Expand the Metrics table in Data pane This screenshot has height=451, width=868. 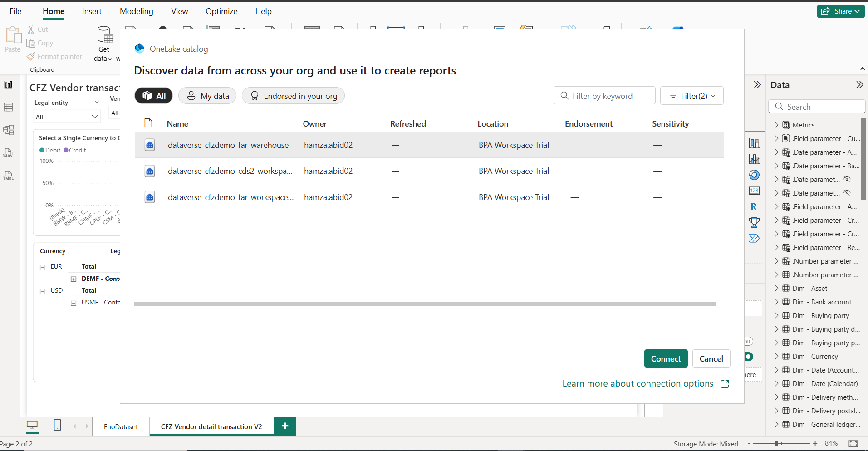(776, 125)
